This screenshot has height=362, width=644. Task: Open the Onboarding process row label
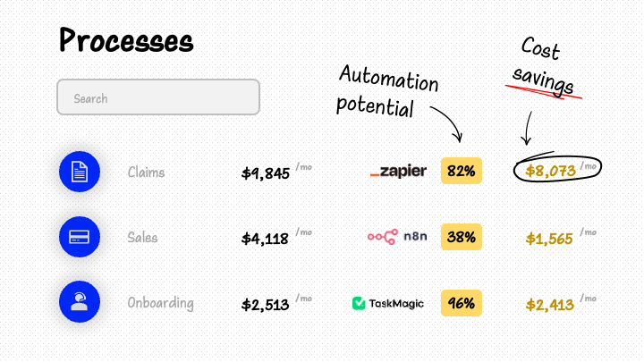(x=161, y=303)
